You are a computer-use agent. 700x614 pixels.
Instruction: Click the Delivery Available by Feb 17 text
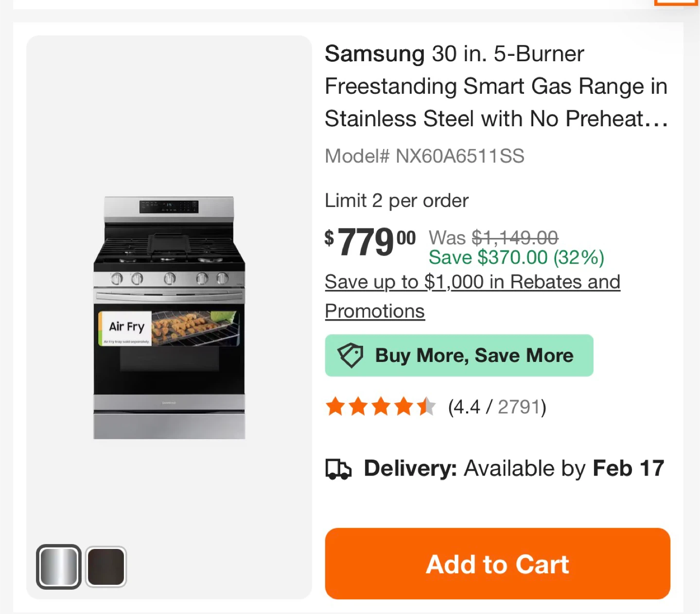pyautogui.click(x=513, y=469)
